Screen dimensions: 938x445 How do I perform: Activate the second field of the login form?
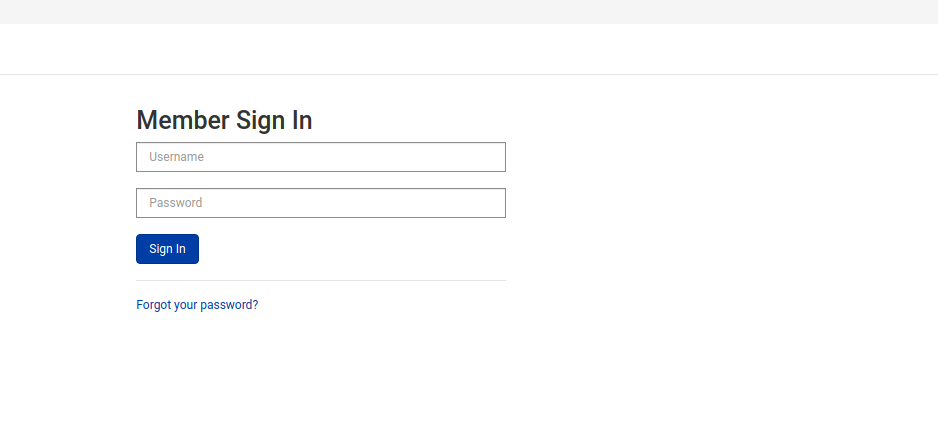(320, 203)
